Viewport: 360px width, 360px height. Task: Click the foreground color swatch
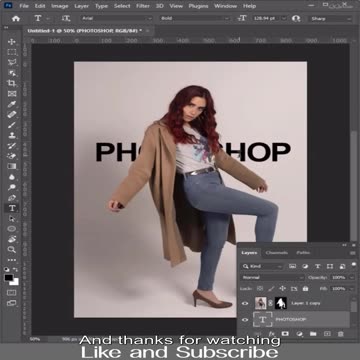9,277
